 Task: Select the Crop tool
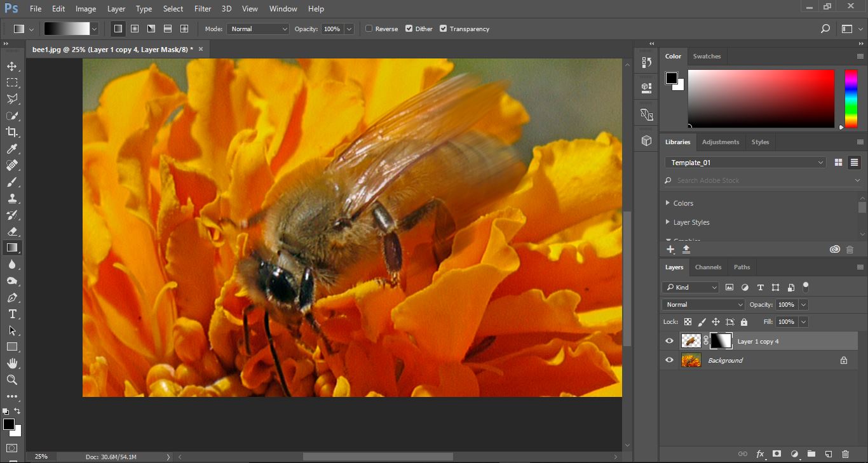pyautogui.click(x=12, y=132)
